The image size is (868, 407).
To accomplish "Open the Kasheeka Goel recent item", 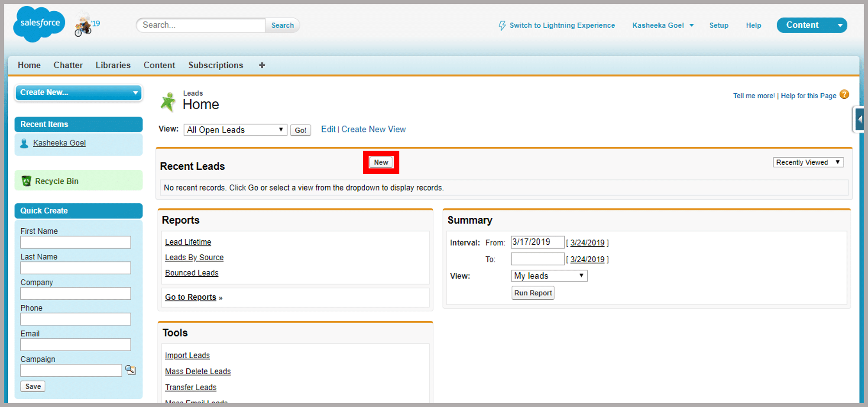I will coord(59,143).
